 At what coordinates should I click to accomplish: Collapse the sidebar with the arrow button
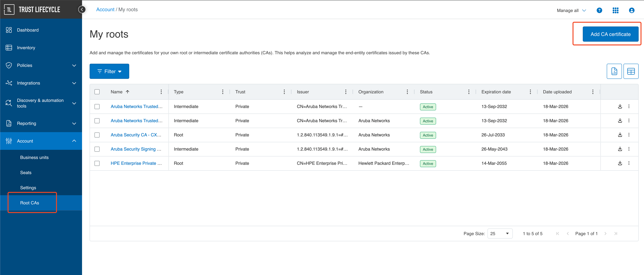click(82, 9)
